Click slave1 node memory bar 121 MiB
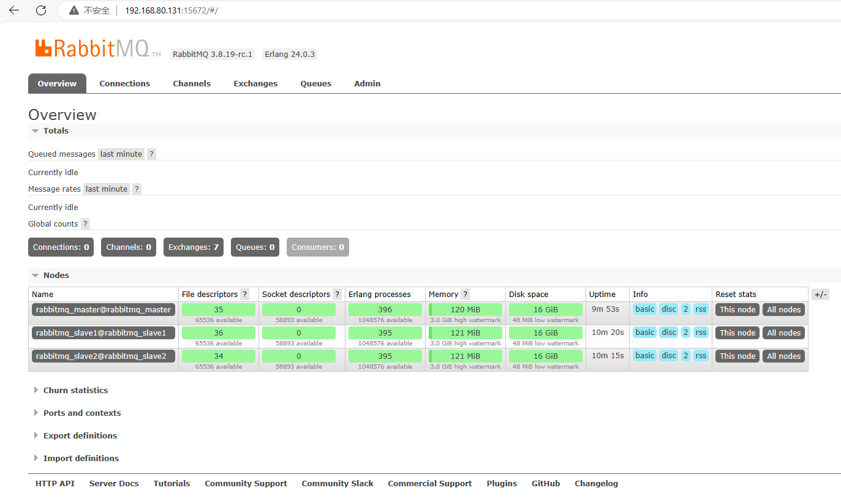841x504 pixels. (466, 333)
